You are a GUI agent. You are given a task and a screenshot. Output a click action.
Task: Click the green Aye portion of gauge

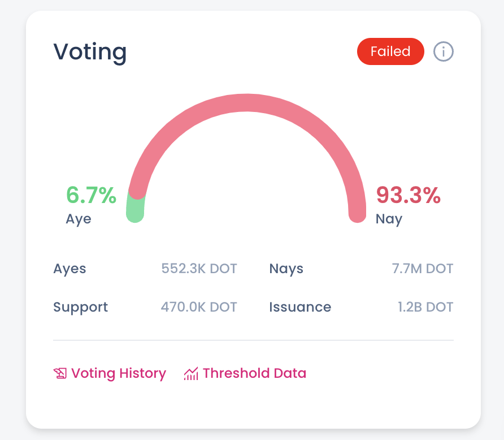click(x=135, y=208)
